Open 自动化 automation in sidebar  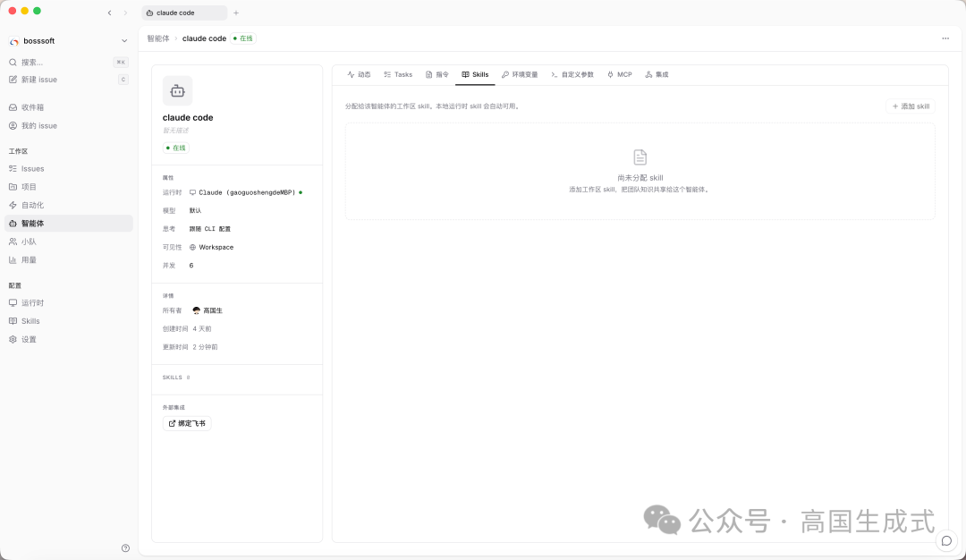point(68,205)
